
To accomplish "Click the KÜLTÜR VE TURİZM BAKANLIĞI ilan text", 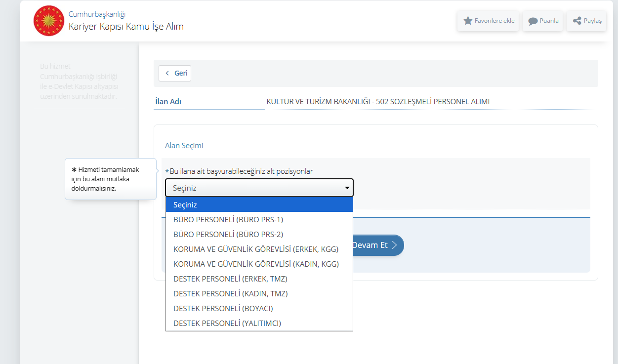I will 378,102.
